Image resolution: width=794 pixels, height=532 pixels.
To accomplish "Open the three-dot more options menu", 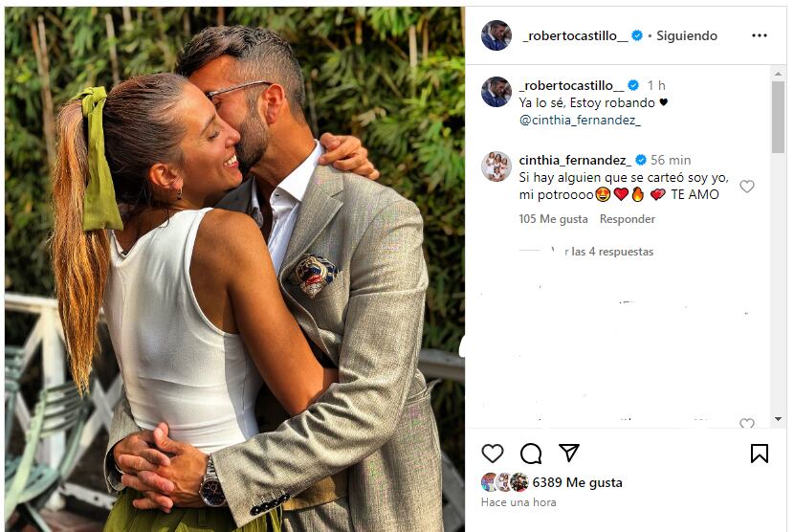I will click(759, 35).
